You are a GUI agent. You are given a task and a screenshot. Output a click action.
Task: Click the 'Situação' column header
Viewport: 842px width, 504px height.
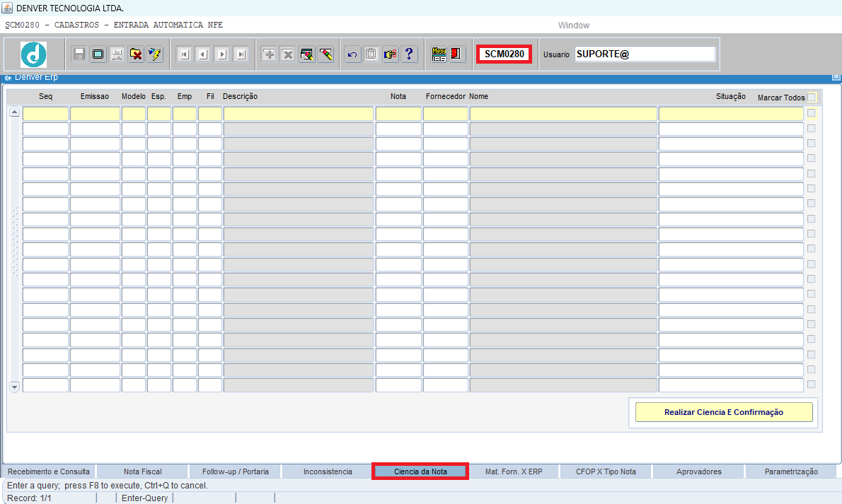point(731,97)
